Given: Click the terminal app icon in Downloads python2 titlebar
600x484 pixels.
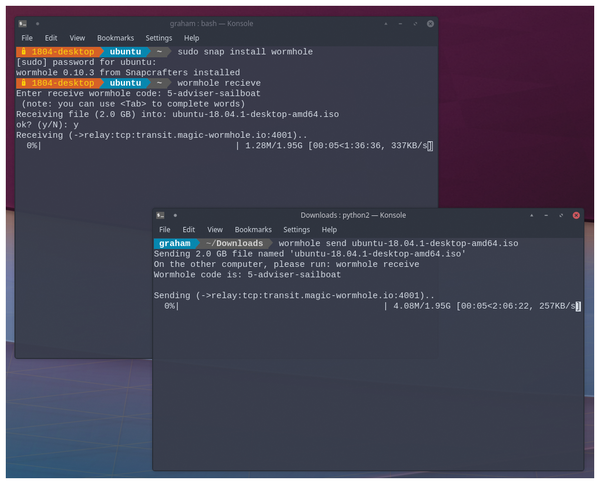Looking at the screenshot, I should 160,215.
